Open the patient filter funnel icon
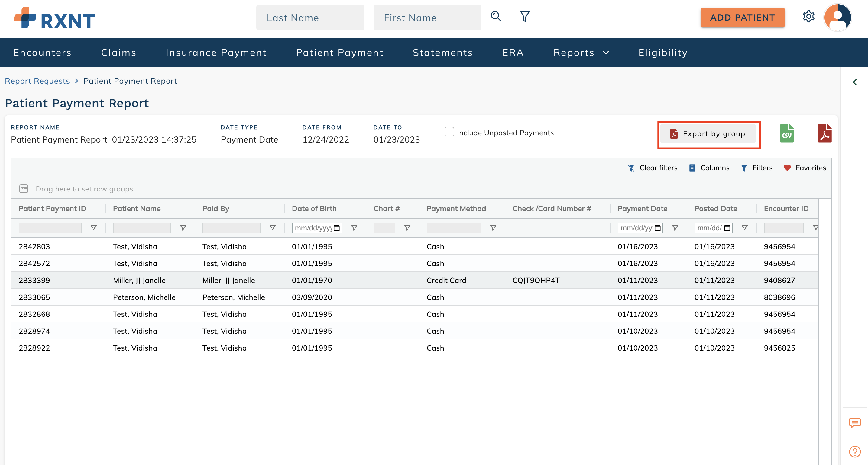Screen dimensions: 868x465 pyautogui.click(x=524, y=16)
